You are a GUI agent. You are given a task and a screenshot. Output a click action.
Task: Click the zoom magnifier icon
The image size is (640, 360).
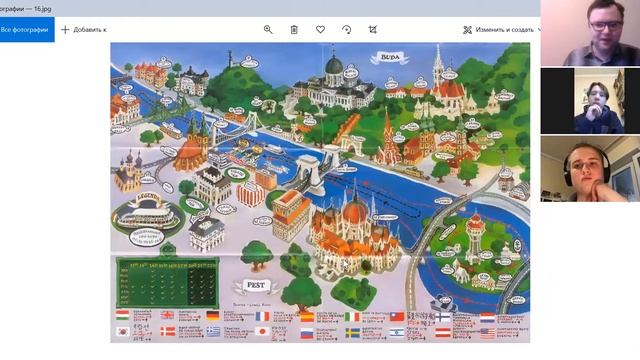tap(268, 29)
